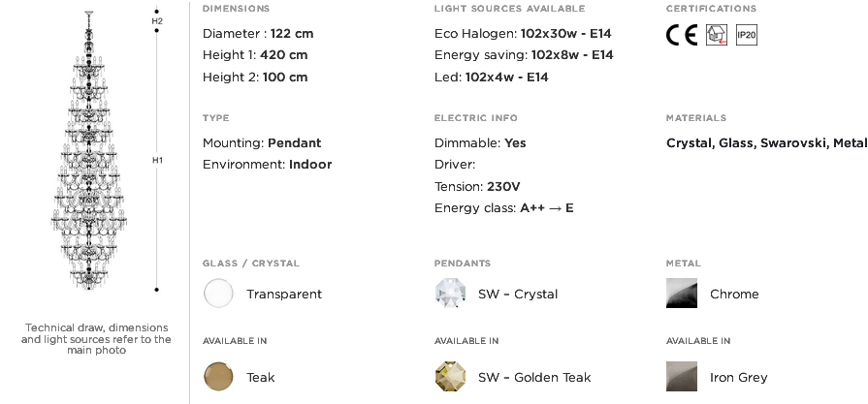Click the SW - Crystal label
868x404 pixels.
tap(518, 294)
